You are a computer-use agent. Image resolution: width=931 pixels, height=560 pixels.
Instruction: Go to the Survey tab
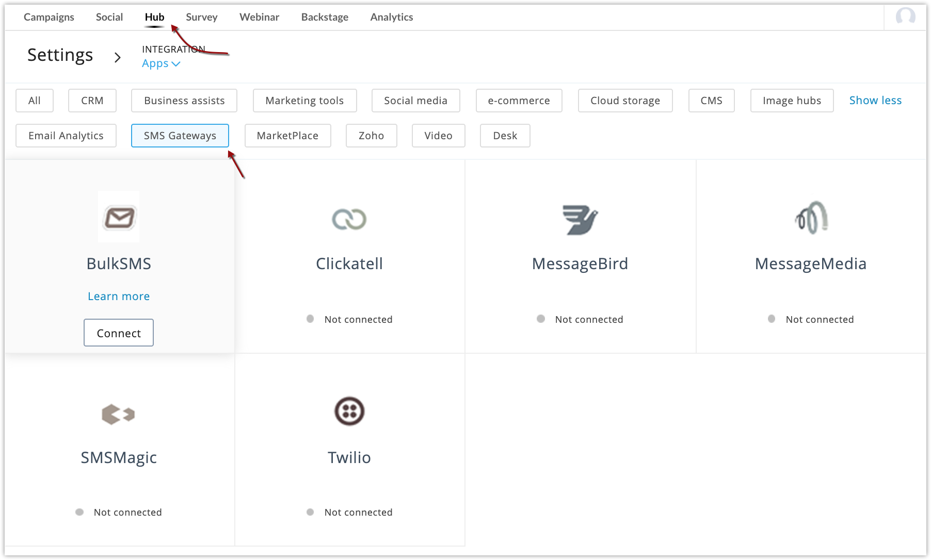pyautogui.click(x=202, y=17)
